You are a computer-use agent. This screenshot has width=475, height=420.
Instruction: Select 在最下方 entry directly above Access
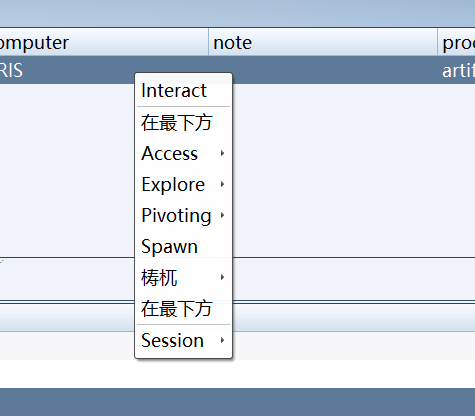183,122
